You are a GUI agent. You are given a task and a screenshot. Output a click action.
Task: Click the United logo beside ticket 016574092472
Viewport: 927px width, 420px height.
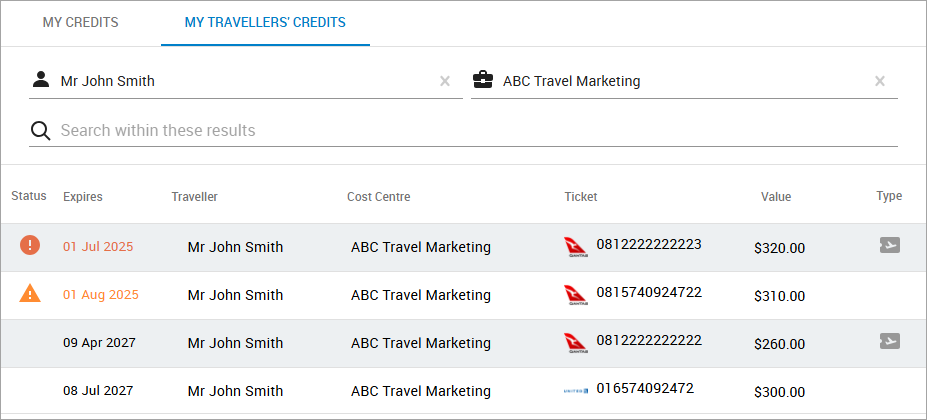click(575, 390)
